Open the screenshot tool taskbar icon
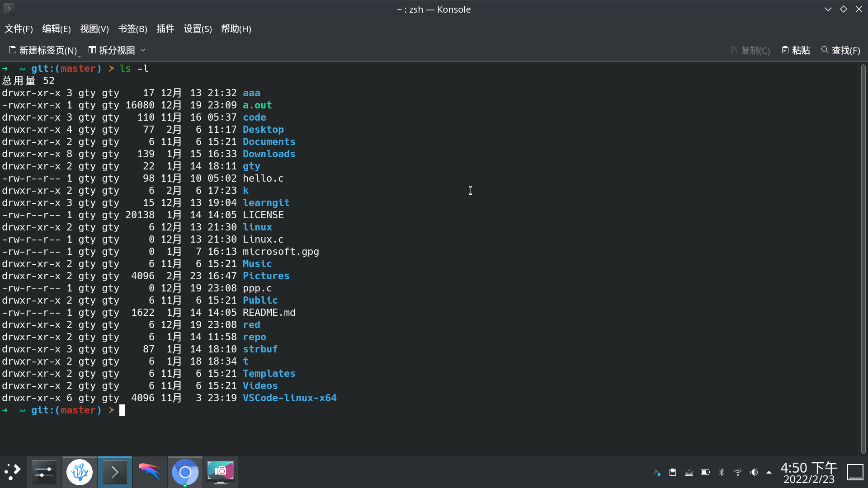The image size is (868, 488). point(221,472)
